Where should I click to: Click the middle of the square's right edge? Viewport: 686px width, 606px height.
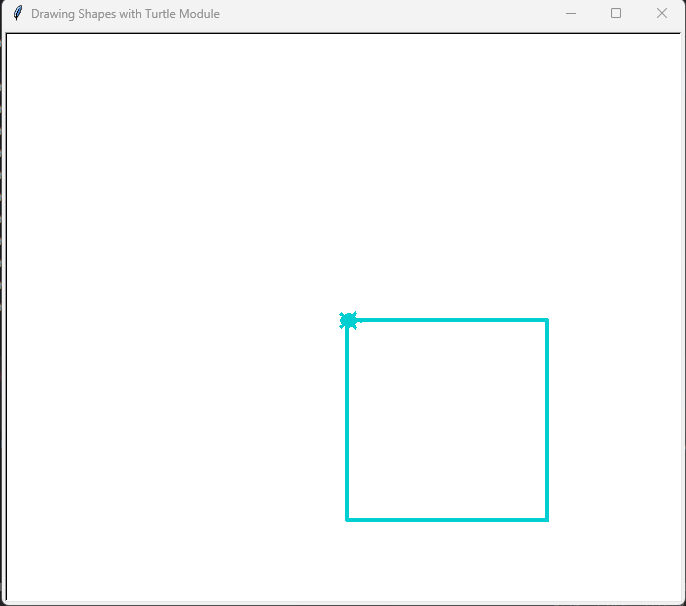point(547,420)
